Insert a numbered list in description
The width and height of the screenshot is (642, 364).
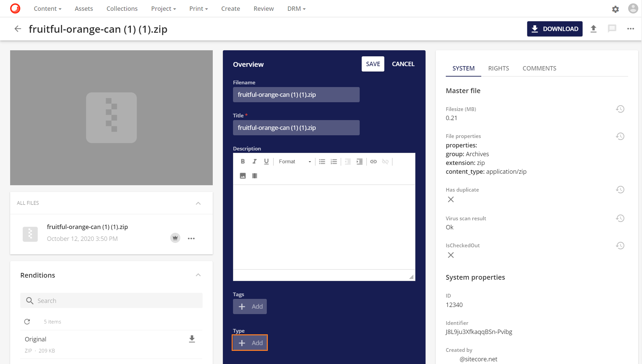(334, 162)
